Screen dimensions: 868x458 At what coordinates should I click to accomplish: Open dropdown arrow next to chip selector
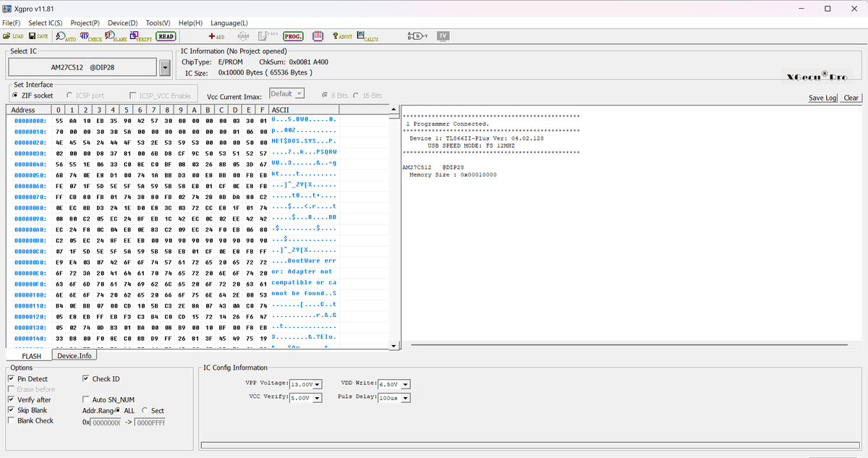coord(165,68)
